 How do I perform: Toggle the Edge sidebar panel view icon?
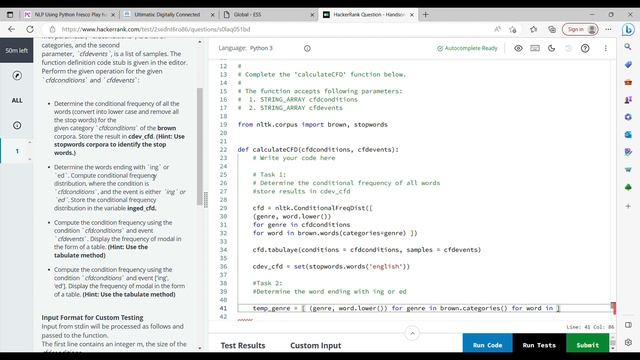coord(628,325)
